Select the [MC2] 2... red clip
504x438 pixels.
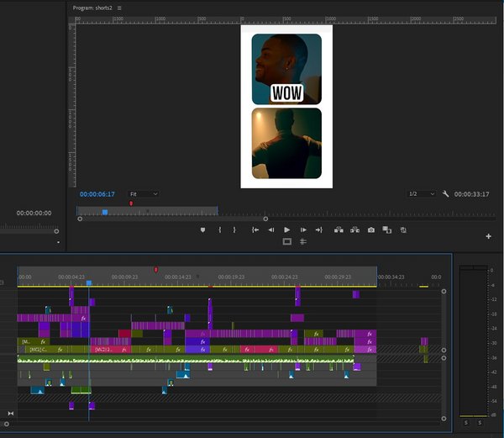[x=111, y=349]
